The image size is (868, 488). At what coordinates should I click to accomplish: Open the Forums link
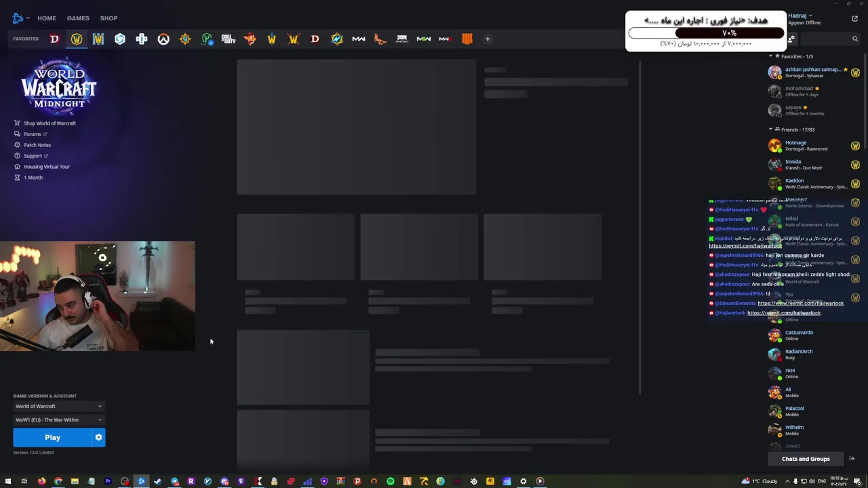31,134
